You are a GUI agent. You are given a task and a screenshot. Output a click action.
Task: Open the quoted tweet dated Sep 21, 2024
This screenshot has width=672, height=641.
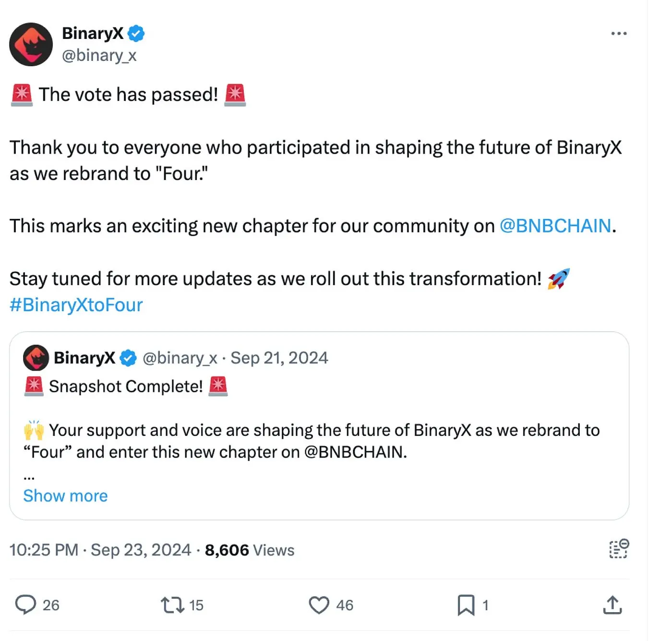279,358
